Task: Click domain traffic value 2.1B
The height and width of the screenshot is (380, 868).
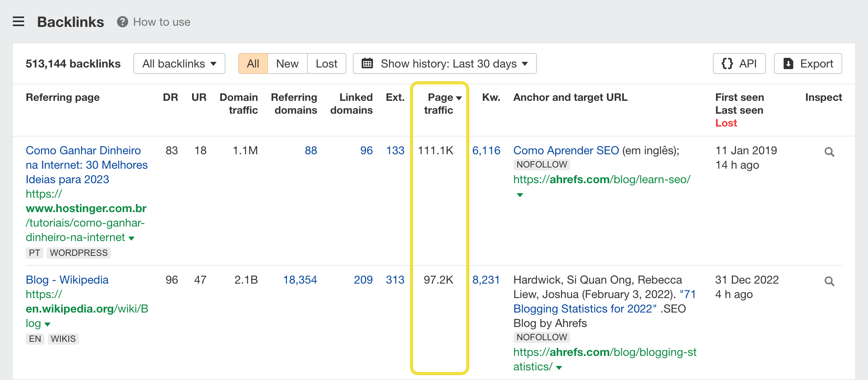Action: 246,280
